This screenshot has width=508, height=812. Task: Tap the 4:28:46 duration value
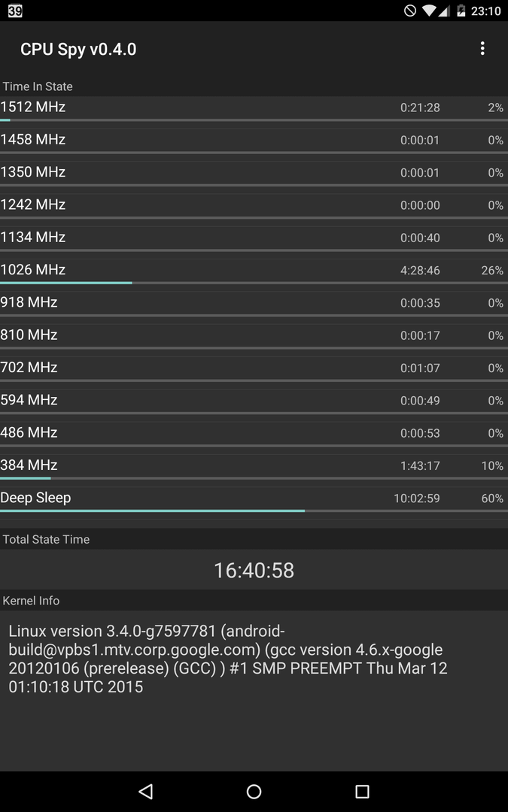420,271
